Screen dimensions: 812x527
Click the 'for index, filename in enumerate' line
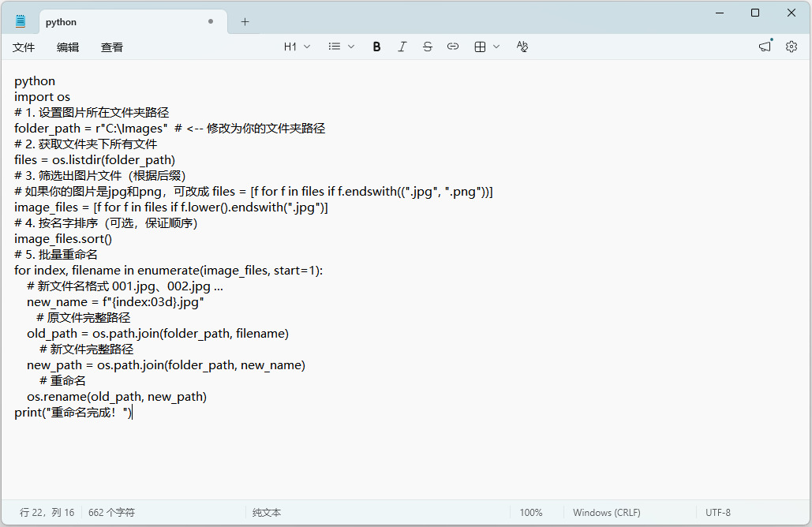click(x=168, y=271)
